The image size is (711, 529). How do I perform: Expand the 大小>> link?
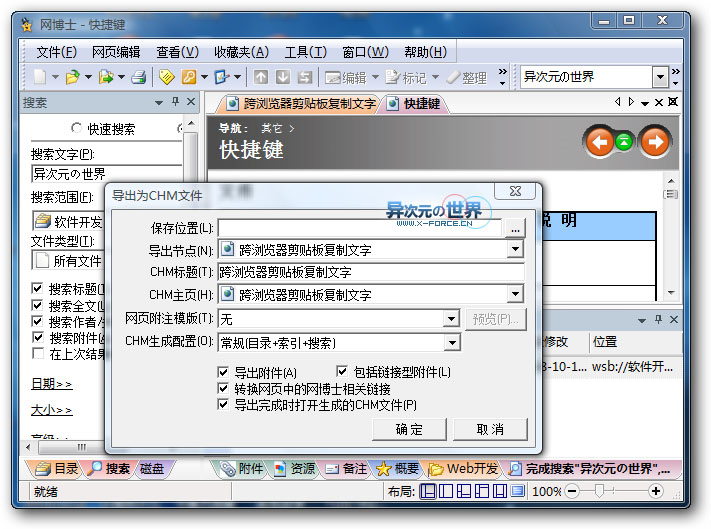click(x=51, y=410)
